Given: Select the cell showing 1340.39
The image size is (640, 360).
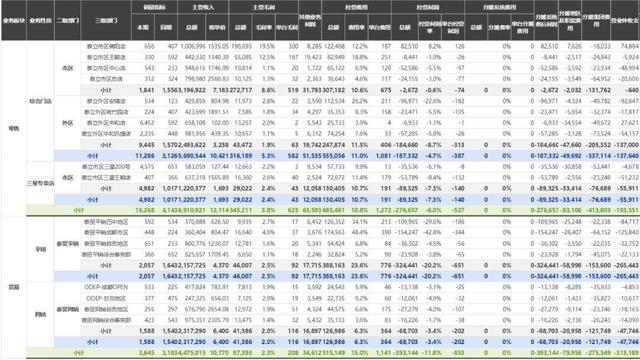Looking at the screenshot, I should click(x=218, y=58).
